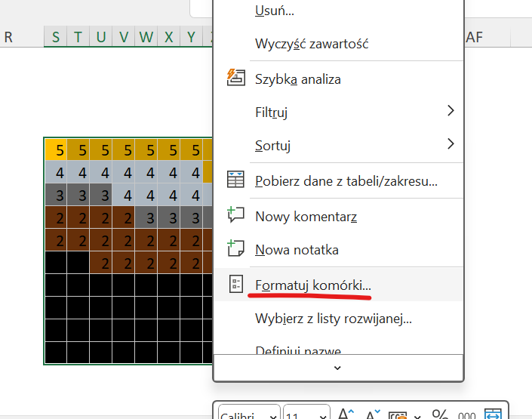This screenshot has height=419, width=532.
Task: Click the Szybka analiza icon
Action: pos(236,79)
